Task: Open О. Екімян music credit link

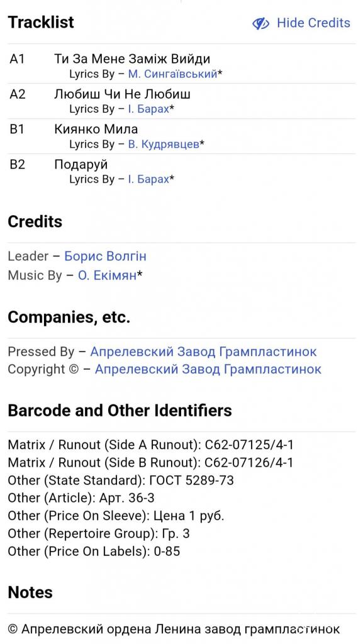Action: 107,275
